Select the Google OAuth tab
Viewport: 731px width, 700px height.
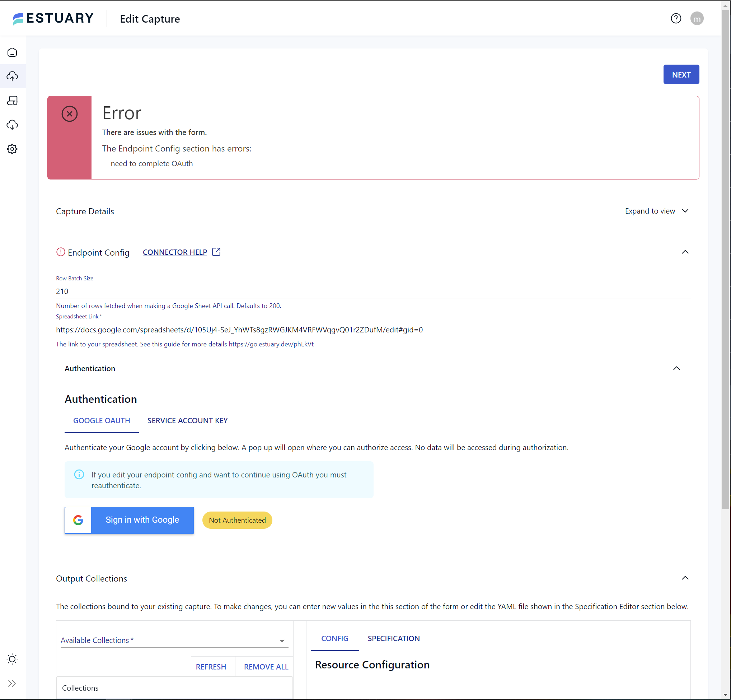point(102,421)
